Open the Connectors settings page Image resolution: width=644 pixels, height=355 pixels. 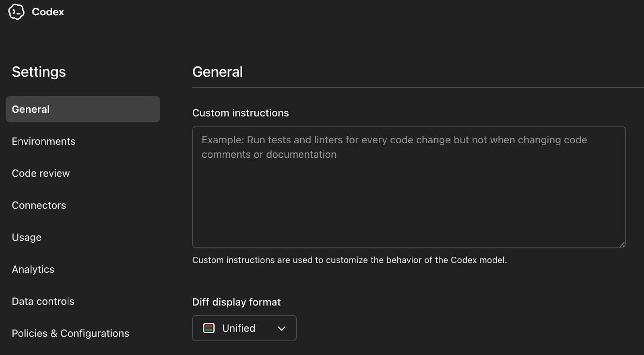point(39,205)
